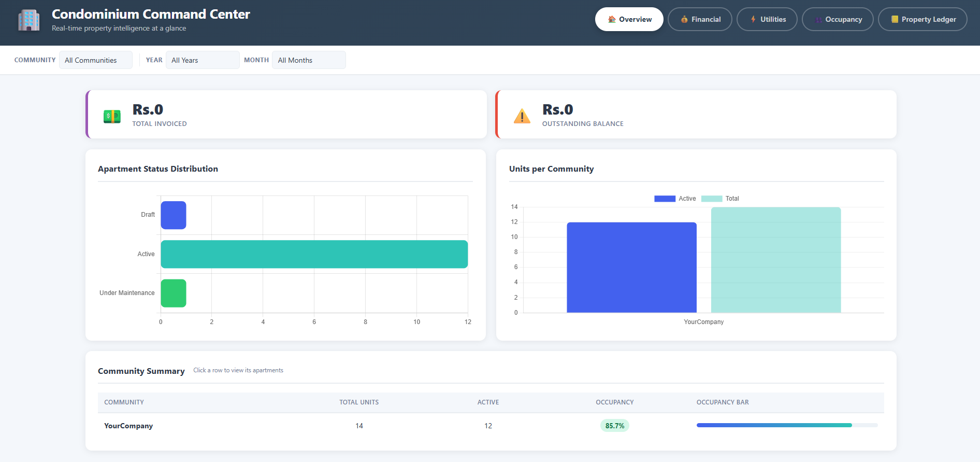Switch to the Overview tab
This screenshot has width=980, height=462.
coord(629,19)
